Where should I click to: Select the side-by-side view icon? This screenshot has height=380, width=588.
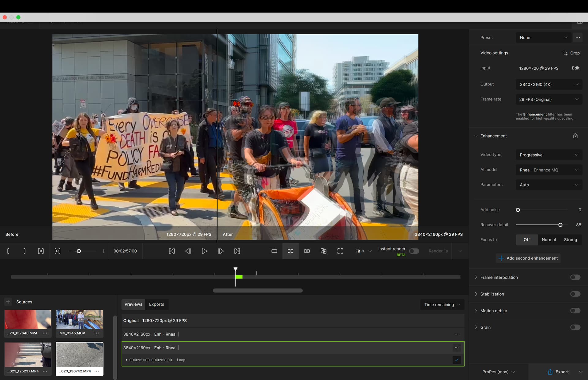click(x=307, y=251)
